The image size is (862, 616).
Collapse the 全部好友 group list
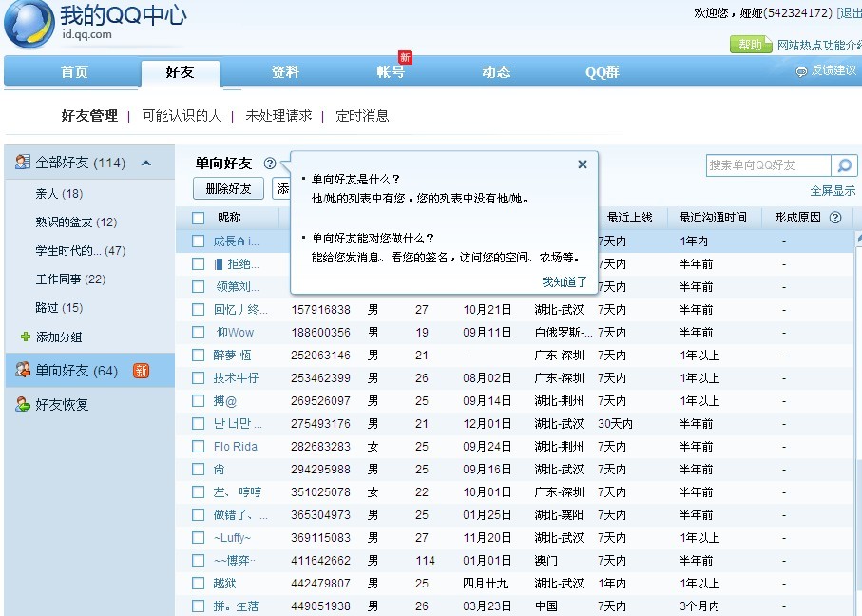[146, 163]
